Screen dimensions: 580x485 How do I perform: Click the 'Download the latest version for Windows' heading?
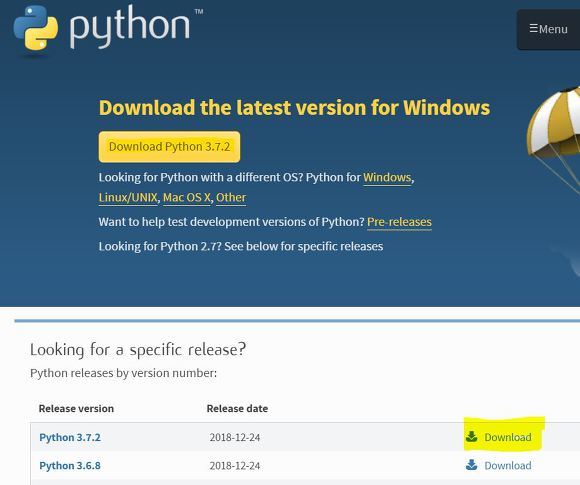294,108
